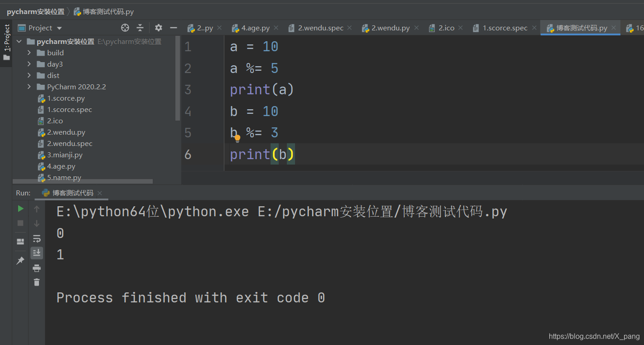Click the Collapse All icon in Project panel
This screenshot has height=345, width=644.
tap(140, 28)
